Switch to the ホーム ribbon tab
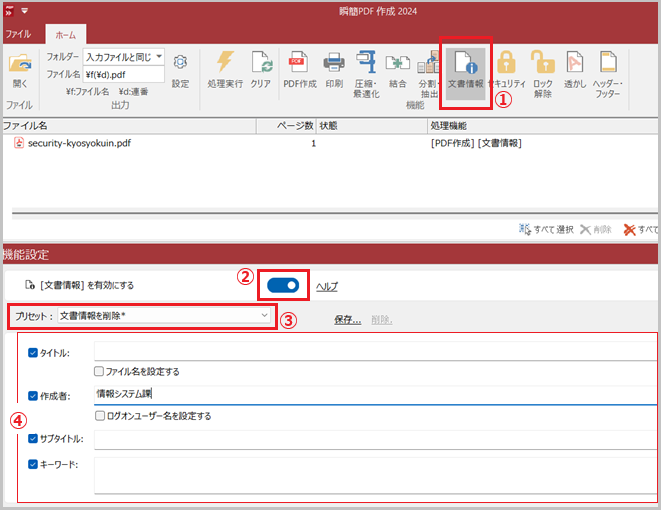Viewport: 661px width, 510px height. pyautogui.click(x=66, y=35)
